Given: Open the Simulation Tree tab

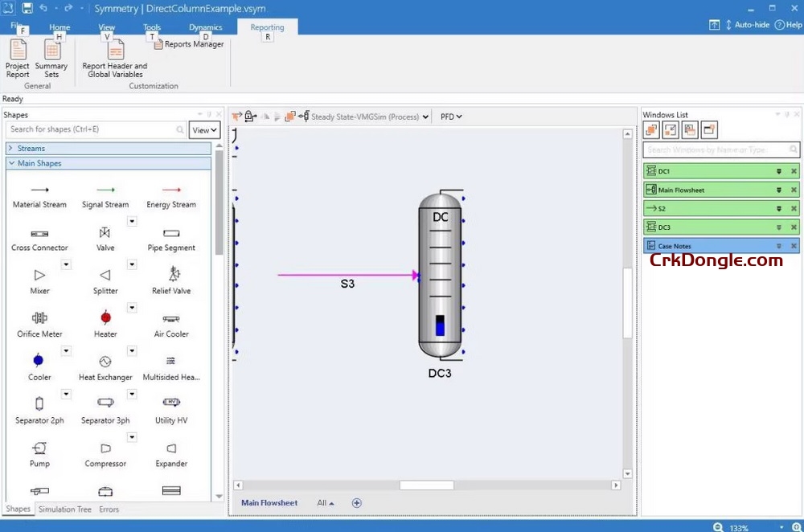Looking at the screenshot, I should (64, 509).
